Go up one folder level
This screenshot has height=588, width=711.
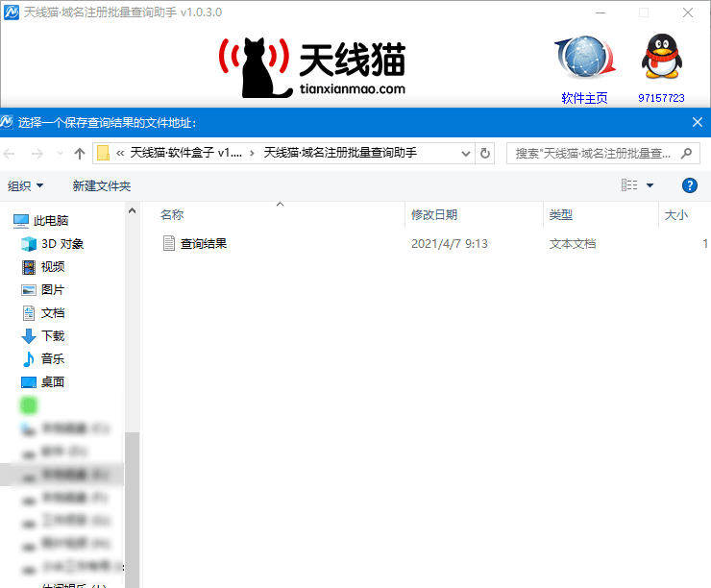(x=80, y=154)
